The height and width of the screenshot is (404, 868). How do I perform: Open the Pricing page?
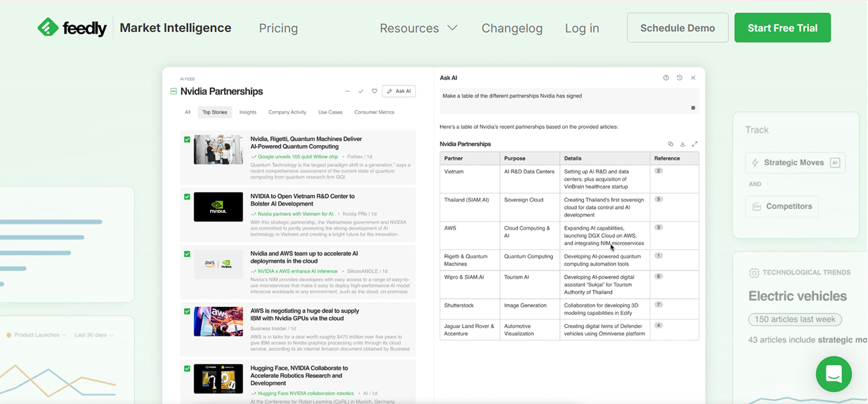coord(278,28)
